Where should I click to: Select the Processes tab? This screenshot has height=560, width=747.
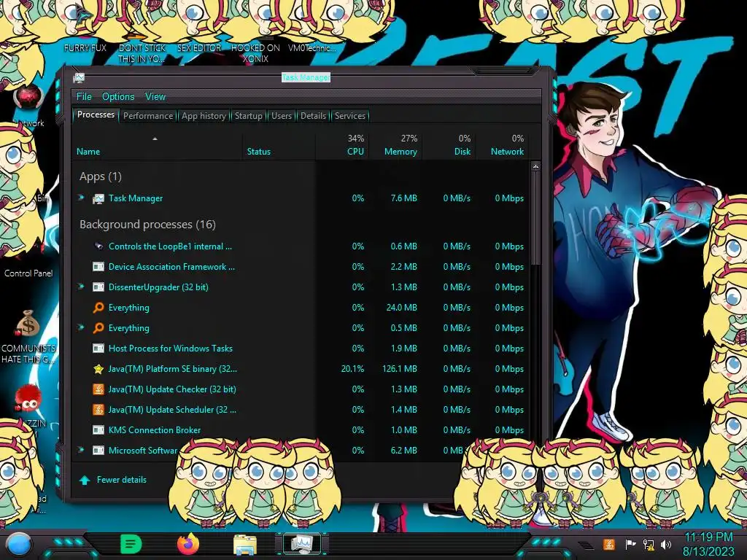point(96,114)
